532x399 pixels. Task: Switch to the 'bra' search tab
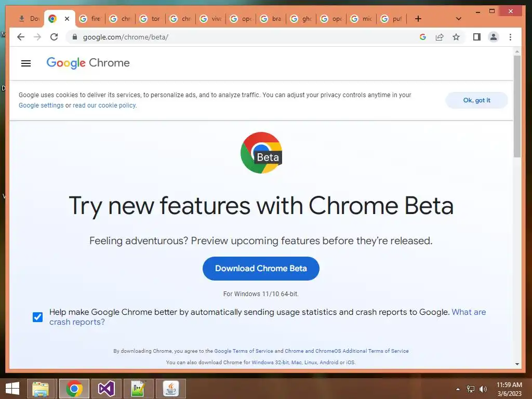tap(271, 19)
